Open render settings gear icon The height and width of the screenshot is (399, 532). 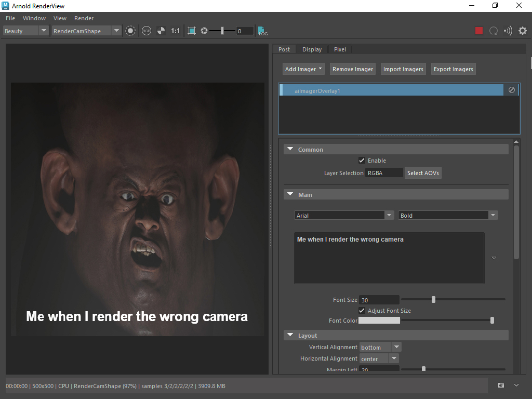click(523, 31)
